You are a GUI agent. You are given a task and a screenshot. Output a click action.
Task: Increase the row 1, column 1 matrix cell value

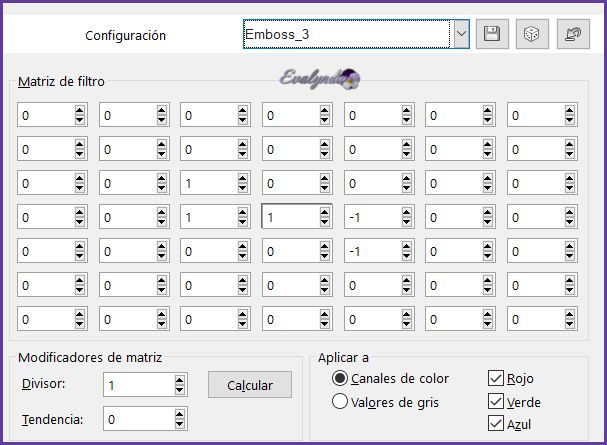[x=79, y=110]
